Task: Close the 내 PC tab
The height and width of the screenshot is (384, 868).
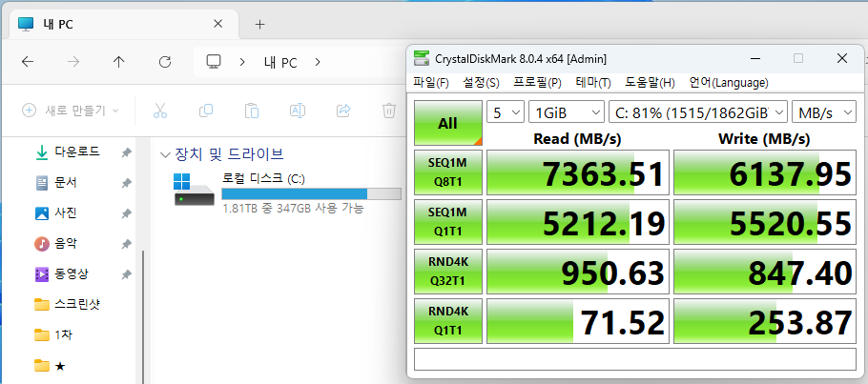Action: coord(218,24)
